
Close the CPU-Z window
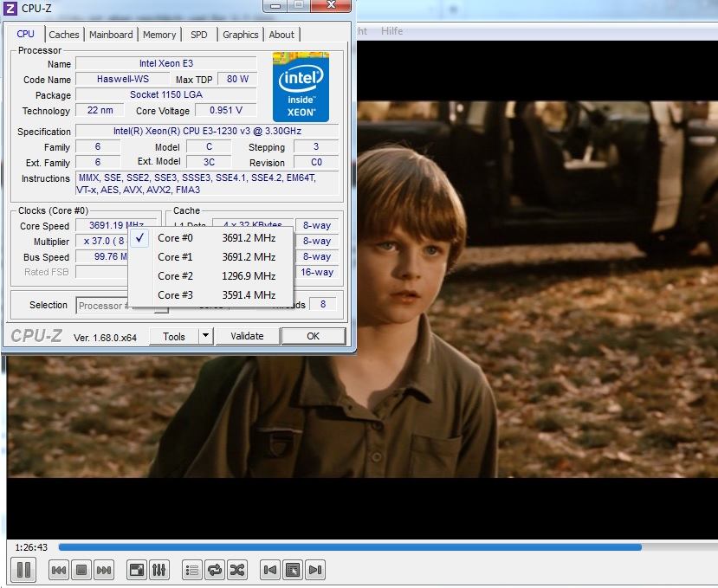pos(331,5)
